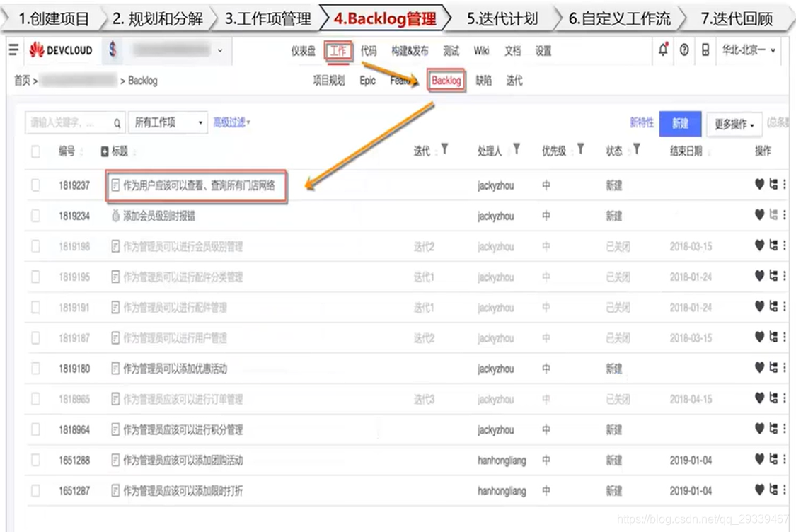Check the box for row 1819234

(x=35, y=216)
